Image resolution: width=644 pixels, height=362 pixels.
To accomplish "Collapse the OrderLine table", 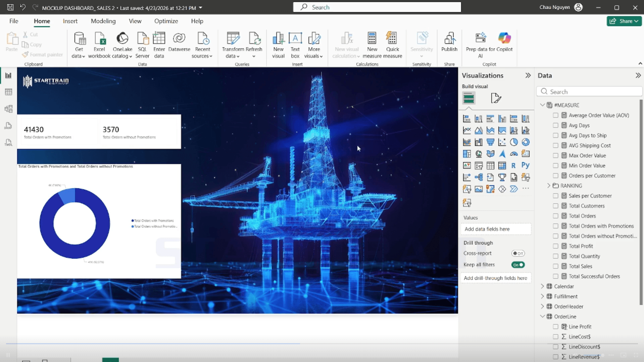I will click(542, 316).
